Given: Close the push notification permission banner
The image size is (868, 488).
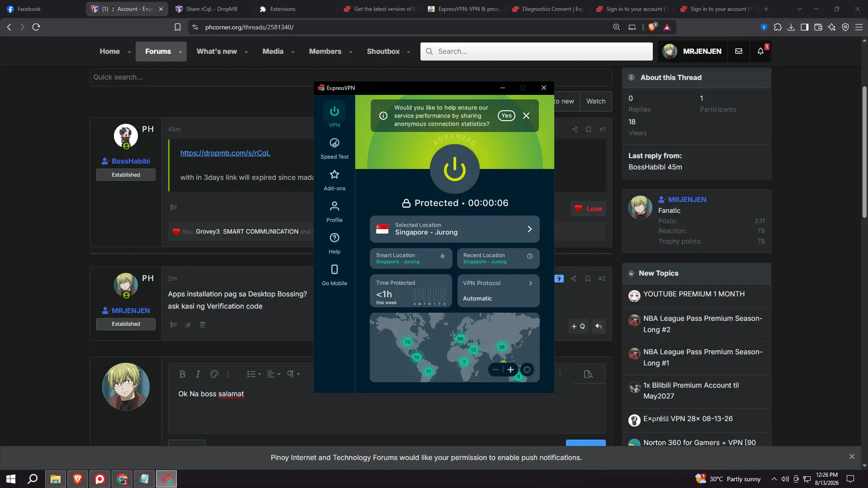Looking at the screenshot, I should pyautogui.click(x=852, y=457).
